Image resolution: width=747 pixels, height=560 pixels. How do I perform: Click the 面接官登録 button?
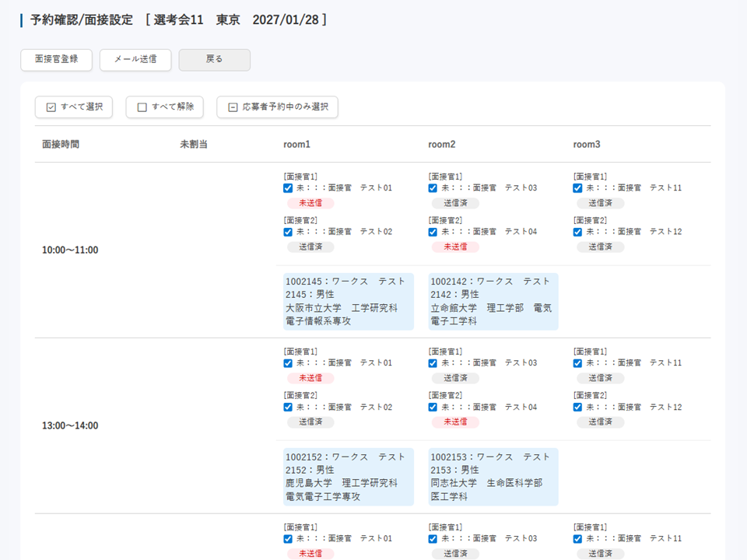[x=56, y=60]
